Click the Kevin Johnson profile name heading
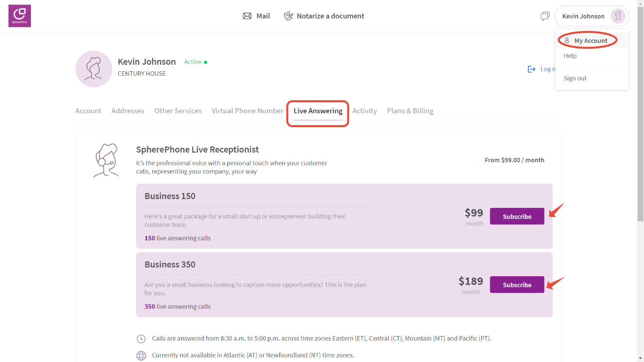The image size is (644, 362). 147,62
